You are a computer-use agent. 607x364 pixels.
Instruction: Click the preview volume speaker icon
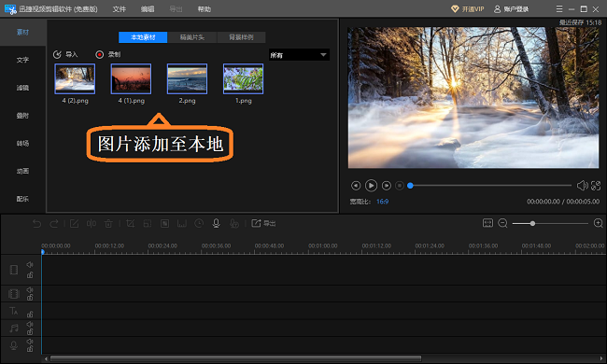click(582, 186)
